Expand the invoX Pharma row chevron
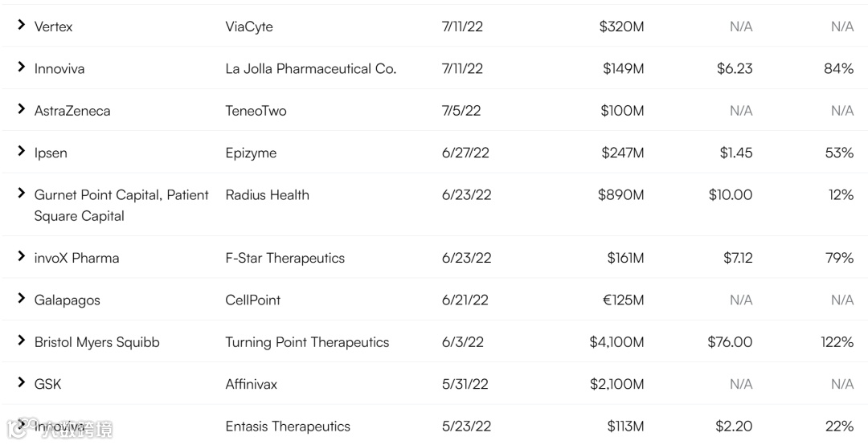 22,257
